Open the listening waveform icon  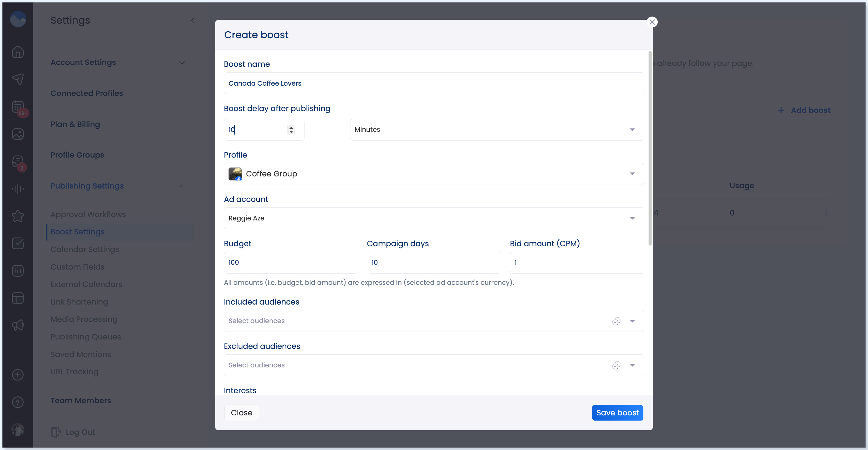(x=18, y=189)
